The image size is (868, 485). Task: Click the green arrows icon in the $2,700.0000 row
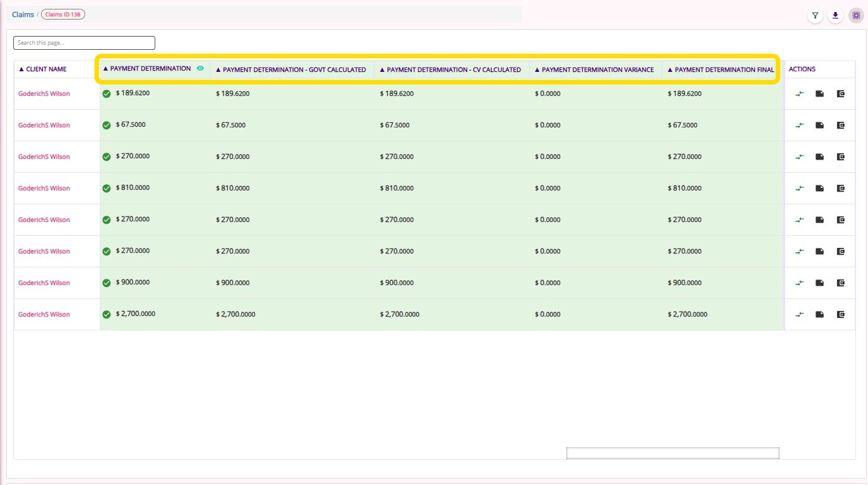(799, 315)
